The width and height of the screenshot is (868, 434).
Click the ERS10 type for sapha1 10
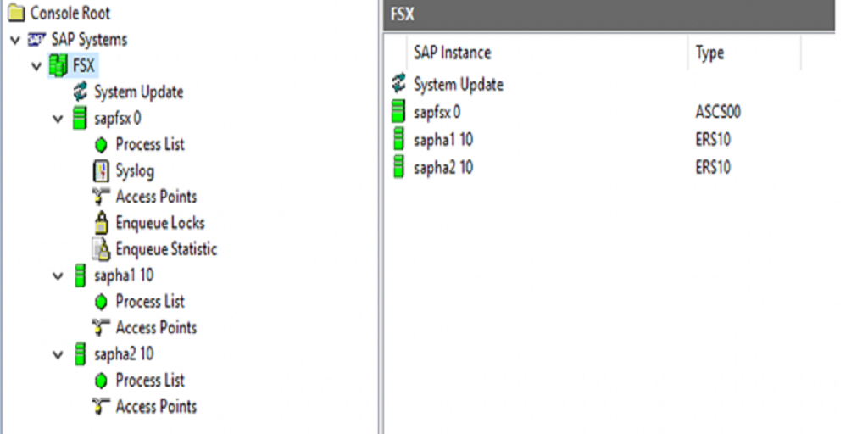click(713, 140)
